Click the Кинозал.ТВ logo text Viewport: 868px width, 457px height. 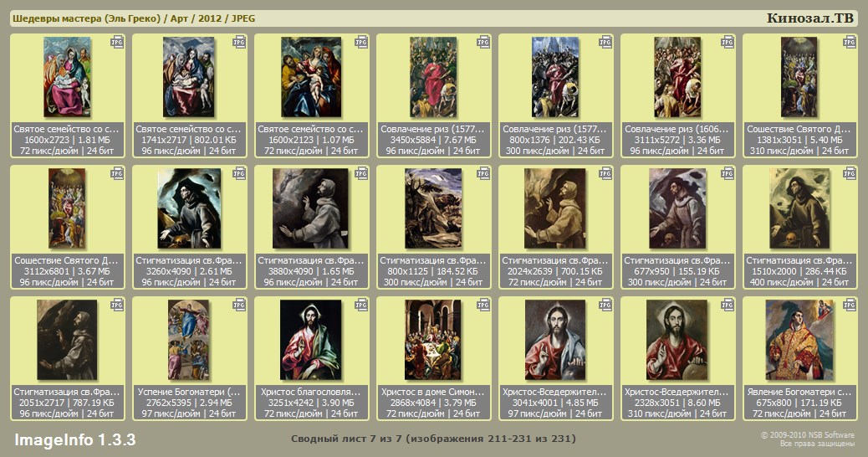pos(809,18)
